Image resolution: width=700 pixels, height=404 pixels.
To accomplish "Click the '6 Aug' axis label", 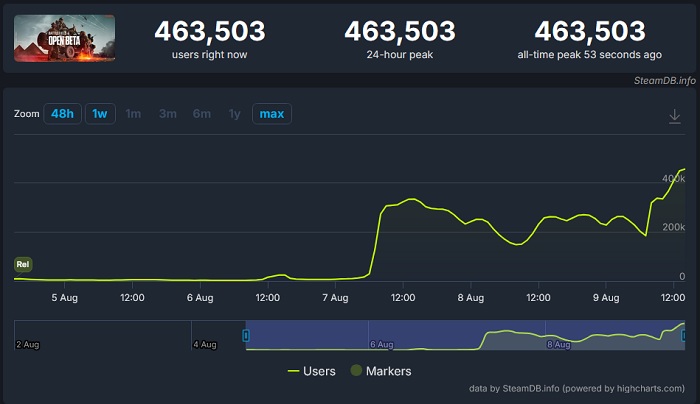I will click(x=200, y=298).
